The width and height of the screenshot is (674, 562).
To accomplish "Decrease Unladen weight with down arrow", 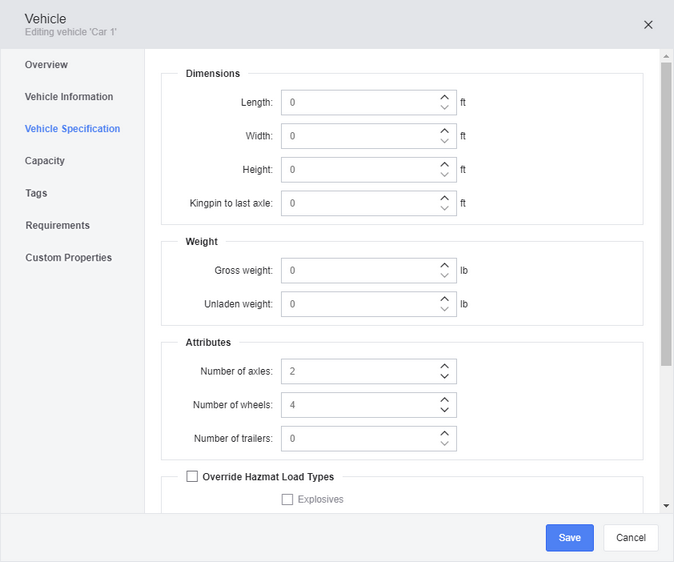I will [444, 309].
